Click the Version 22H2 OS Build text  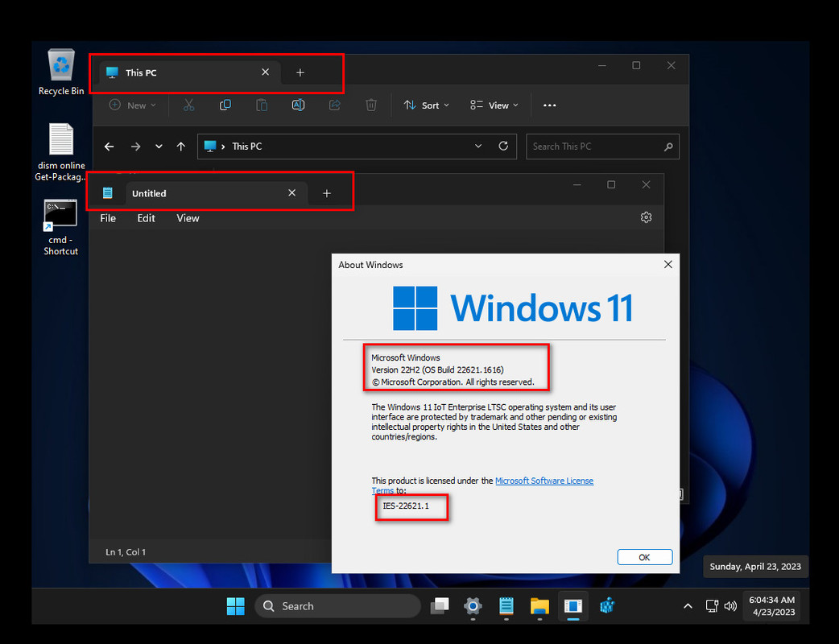click(438, 369)
